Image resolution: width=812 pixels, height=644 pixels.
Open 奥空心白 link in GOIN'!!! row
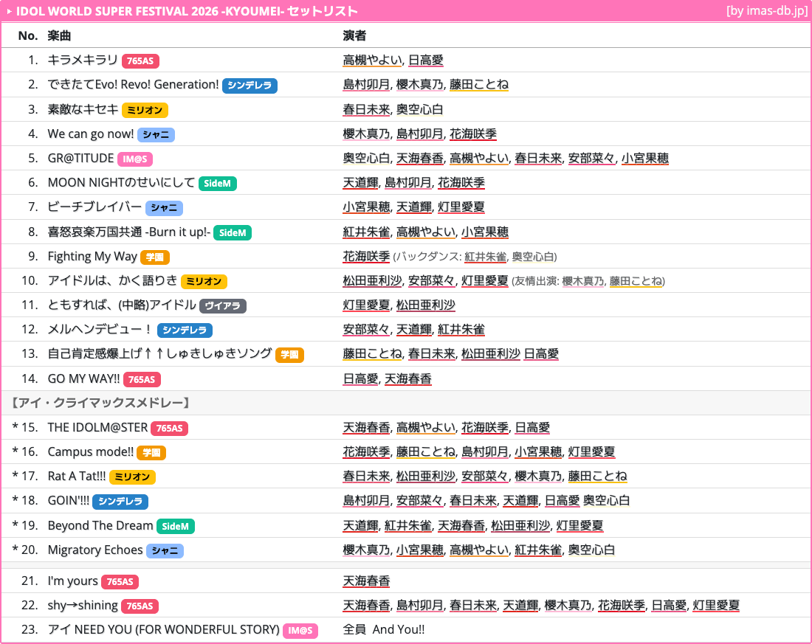point(606,500)
